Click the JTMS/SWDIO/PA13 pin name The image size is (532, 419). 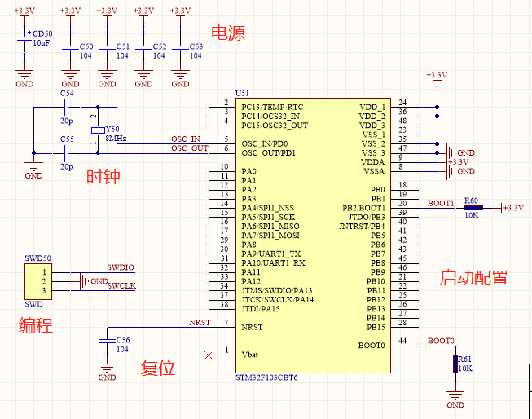277,291
